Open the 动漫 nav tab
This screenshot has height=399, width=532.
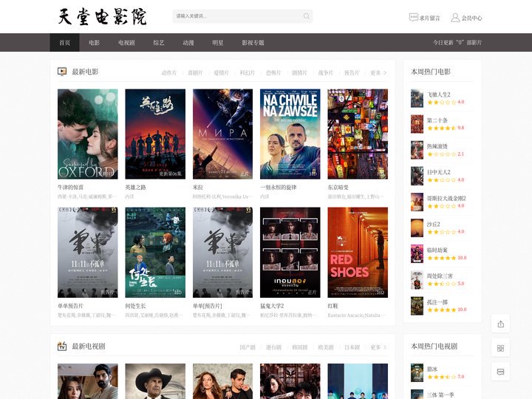pyautogui.click(x=188, y=42)
